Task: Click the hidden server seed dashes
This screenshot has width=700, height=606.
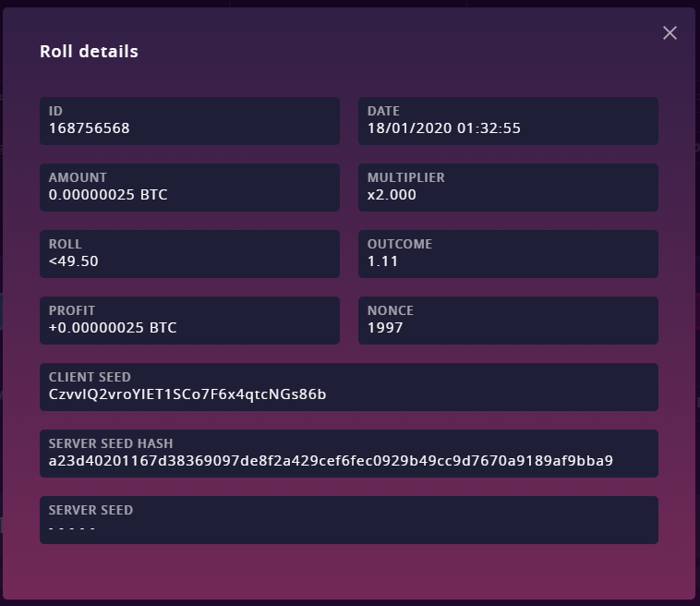Action: [72, 528]
